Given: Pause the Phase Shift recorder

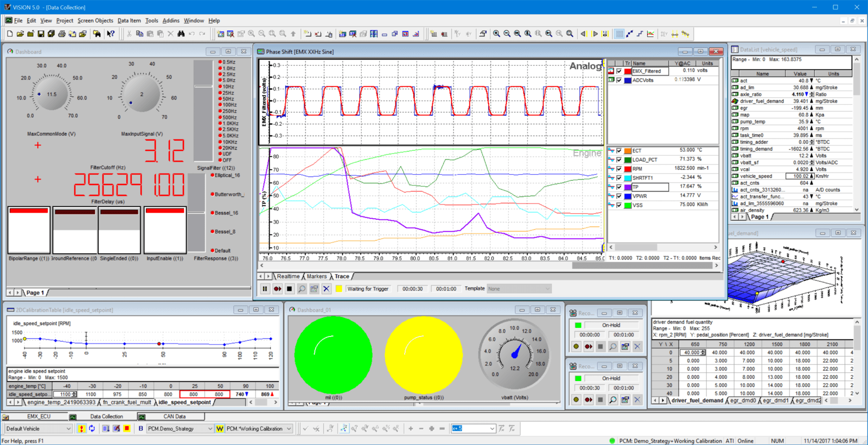Looking at the screenshot, I should pos(265,289).
